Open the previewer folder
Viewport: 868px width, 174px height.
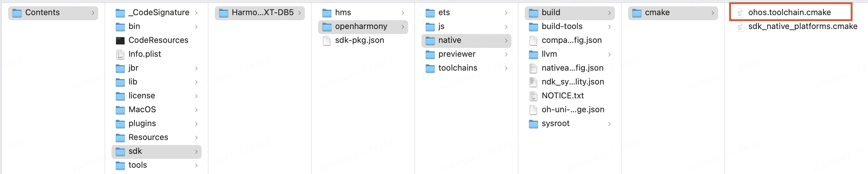(x=466, y=54)
